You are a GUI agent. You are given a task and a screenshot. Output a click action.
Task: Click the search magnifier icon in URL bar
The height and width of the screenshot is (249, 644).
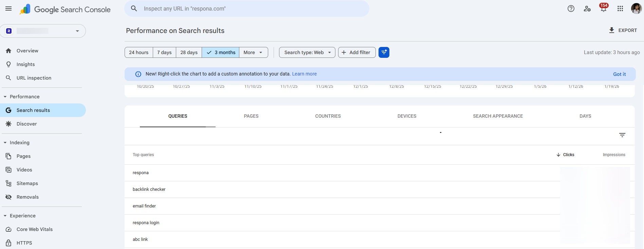(134, 9)
